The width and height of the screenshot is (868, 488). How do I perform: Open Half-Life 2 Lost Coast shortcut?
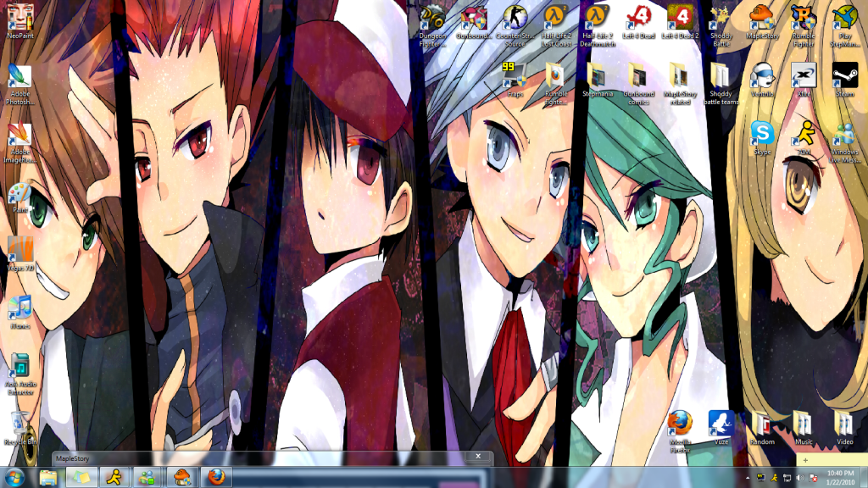pos(556,25)
